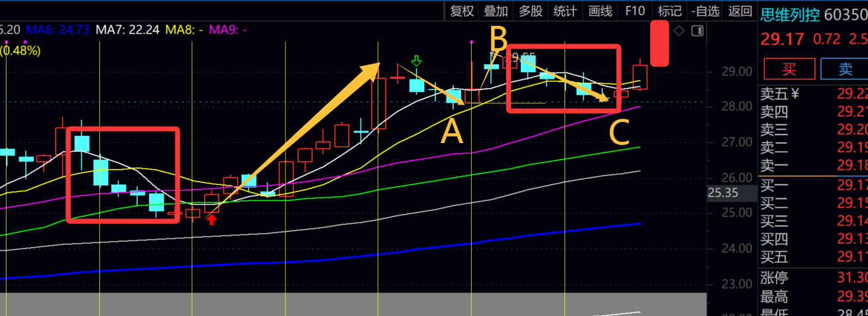Open the 统计 statistics view

[565, 11]
